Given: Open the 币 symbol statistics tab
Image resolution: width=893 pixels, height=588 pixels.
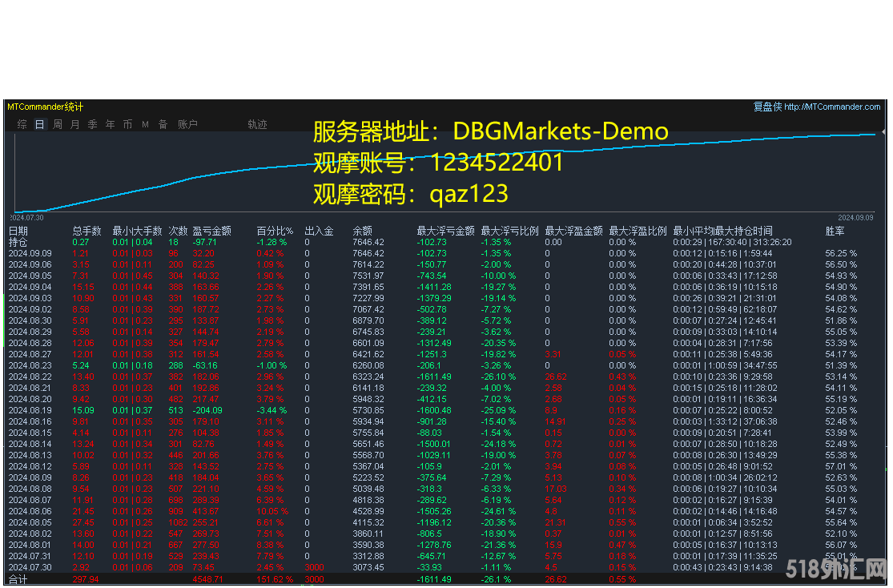Looking at the screenshot, I should click(x=127, y=124).
